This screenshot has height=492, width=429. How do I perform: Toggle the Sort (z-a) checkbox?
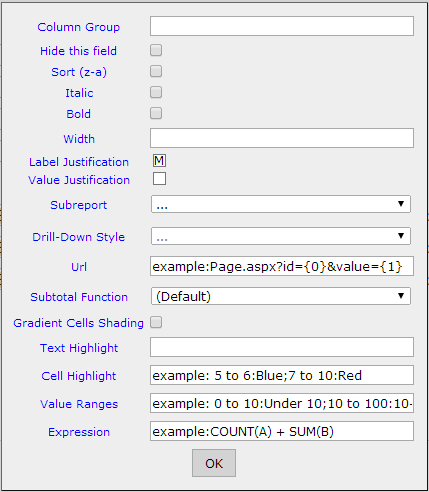[156, 71]
